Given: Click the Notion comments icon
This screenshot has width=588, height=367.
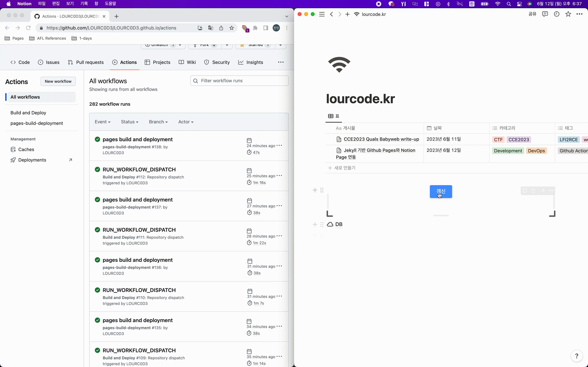Looking at the screenshot, I should 545,14.
